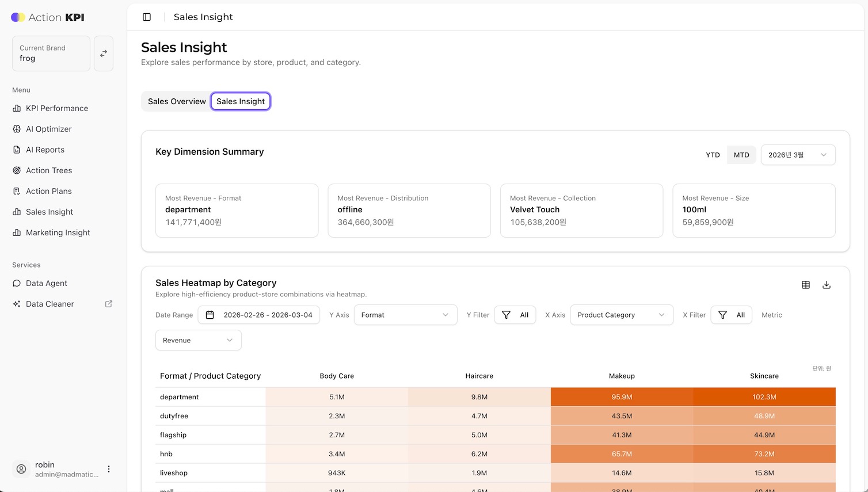Viewport: 868px width, 492px height.
Task: Open Data Cleaner external link
Action: click(108, 304)
